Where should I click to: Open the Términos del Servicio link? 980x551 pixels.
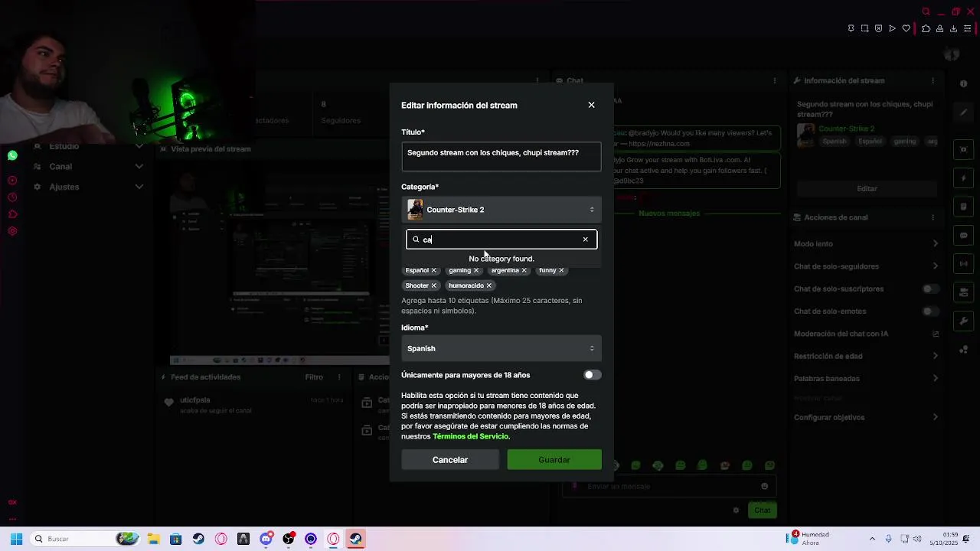click(470, 436)
